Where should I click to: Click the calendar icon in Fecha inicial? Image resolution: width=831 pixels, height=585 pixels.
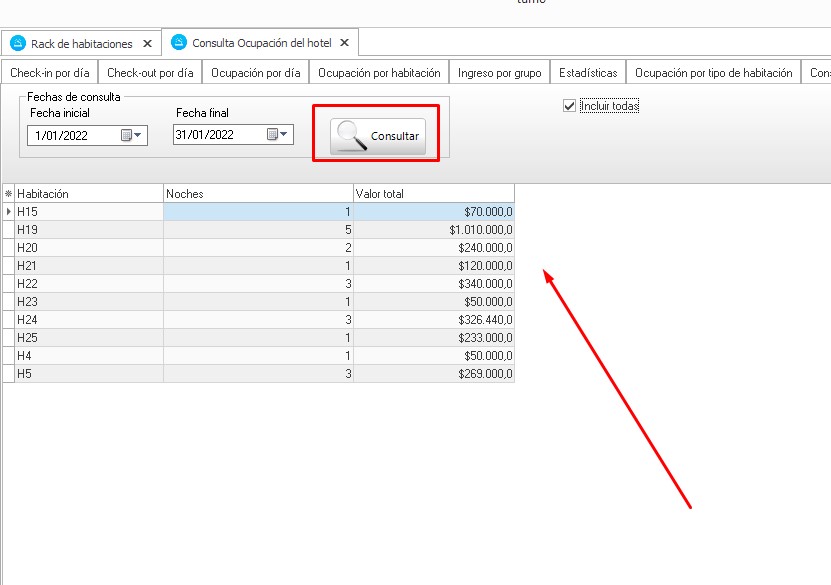pos(126,135)
